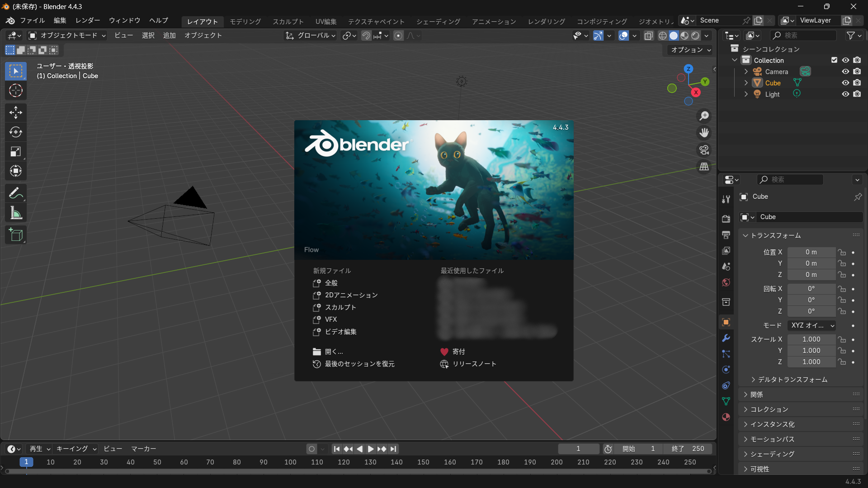The image size is (868, 488).
Task: Click the Location Y value field
Action: pos(811,263)
